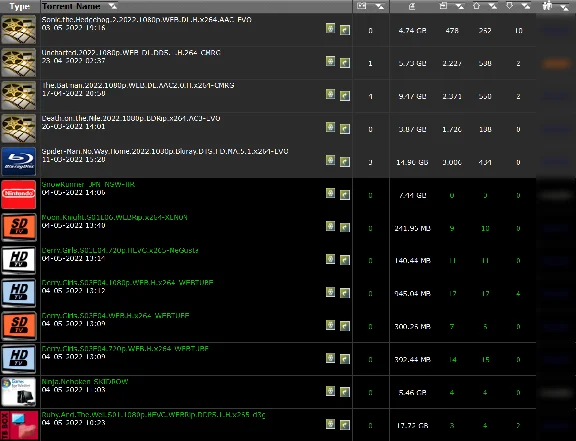This screenshot has height=441, width=576.
Task: Sort by uploader using the people column arrow
Action: (x=564, y=7)
